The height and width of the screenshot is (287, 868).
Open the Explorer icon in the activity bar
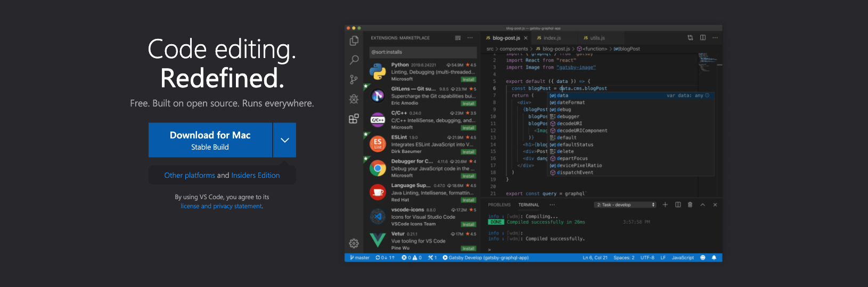tap(354, 40)
